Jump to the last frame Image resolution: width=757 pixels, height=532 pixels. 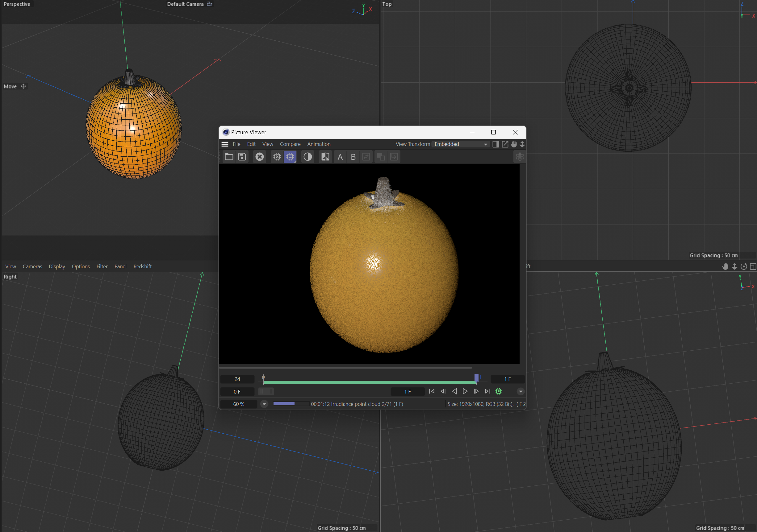click(x=487, y=391)
